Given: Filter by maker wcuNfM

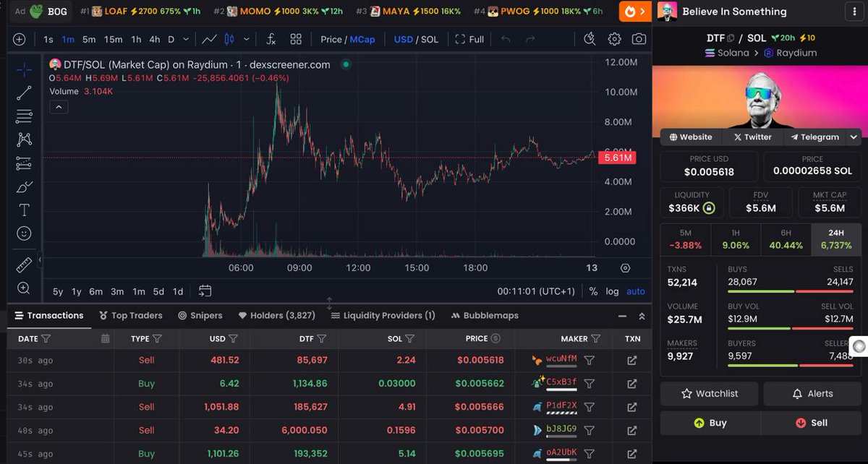Looking at the screenshot, I should (x=590, y=360).
